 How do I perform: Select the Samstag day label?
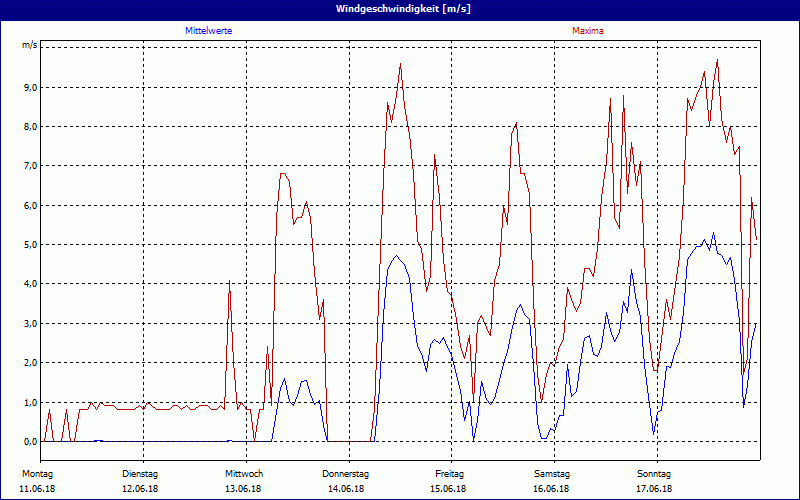[x=552, y=473]
